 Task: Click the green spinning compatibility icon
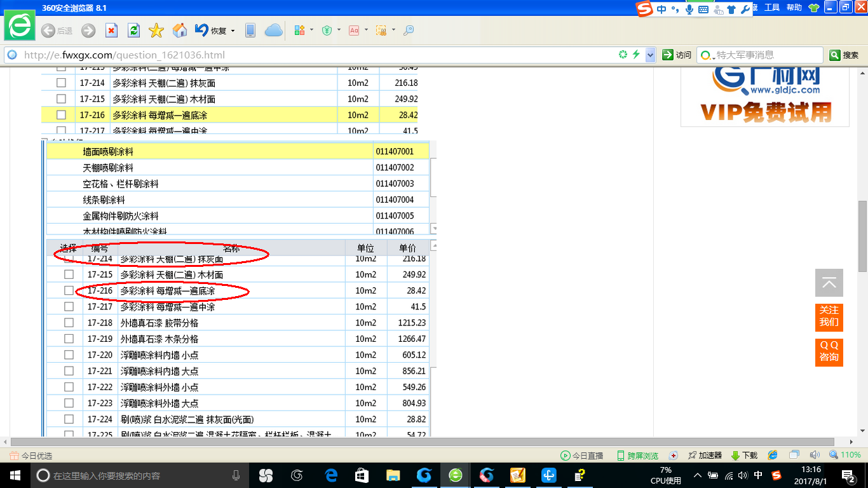(623, 55)
